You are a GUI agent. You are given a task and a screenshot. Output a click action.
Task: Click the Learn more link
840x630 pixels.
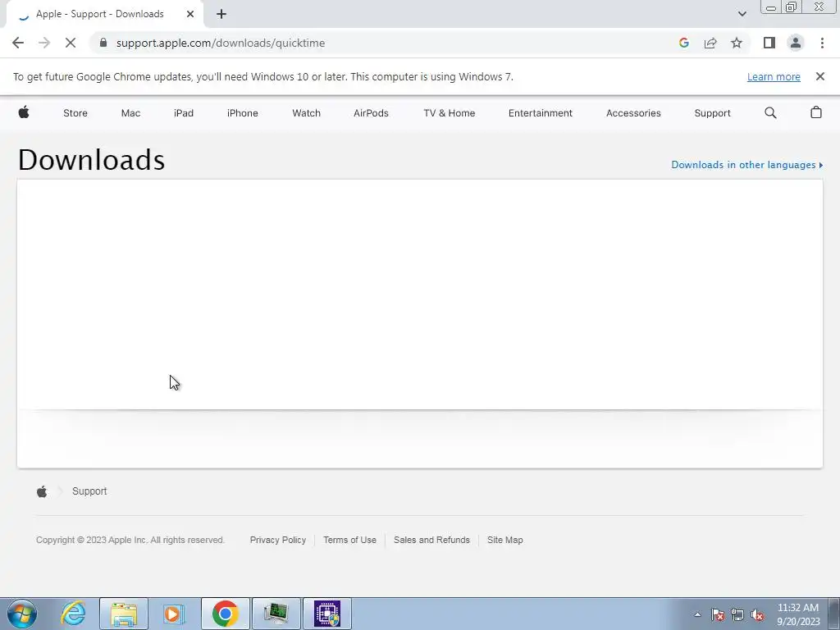click(x=774, y=76)
